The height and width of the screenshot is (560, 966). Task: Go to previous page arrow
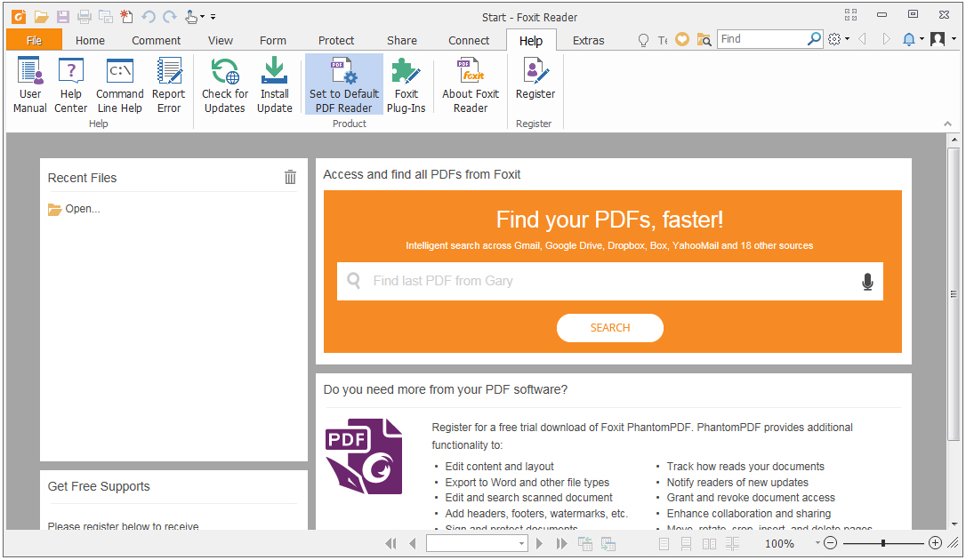(412, 543)
